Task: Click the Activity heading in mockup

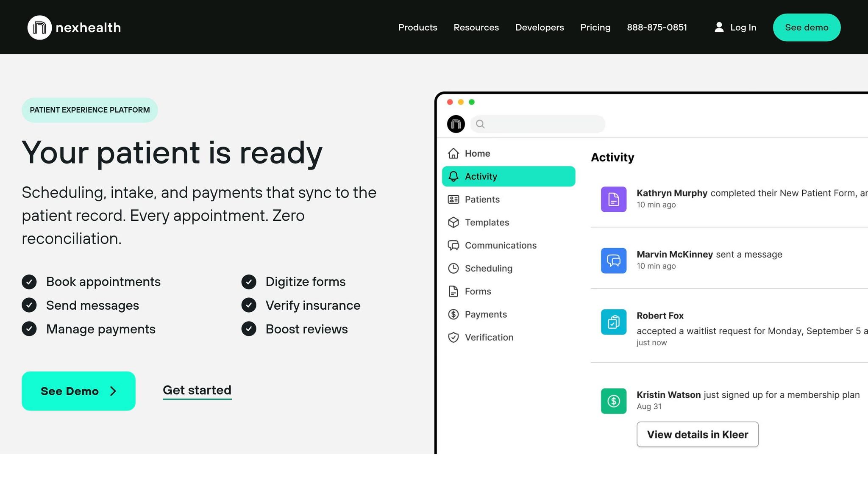Action: point(612,157)
